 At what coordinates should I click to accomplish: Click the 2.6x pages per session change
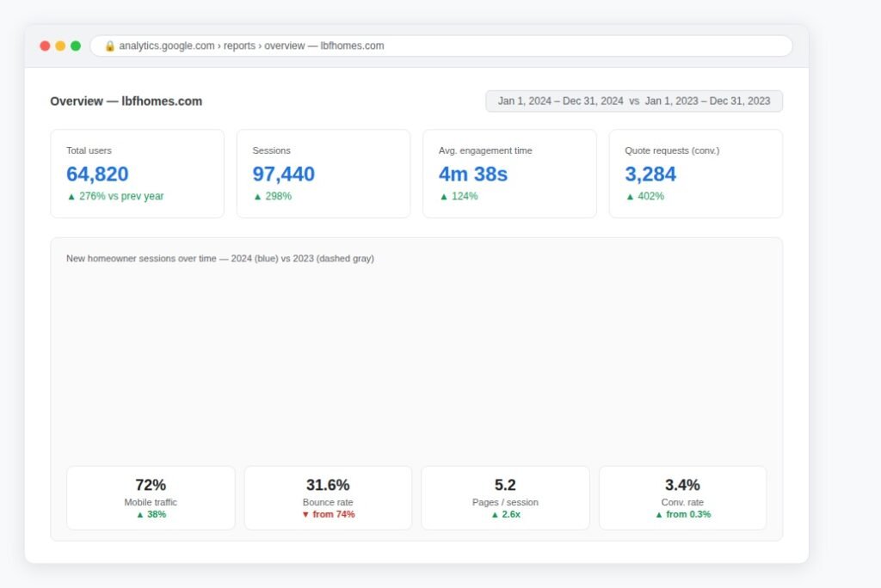(506, 514)
